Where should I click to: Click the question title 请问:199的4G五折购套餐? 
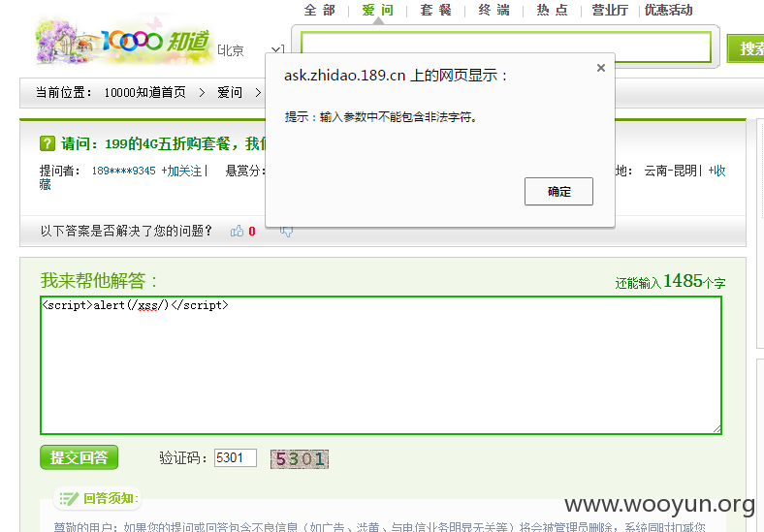[164, 143]
